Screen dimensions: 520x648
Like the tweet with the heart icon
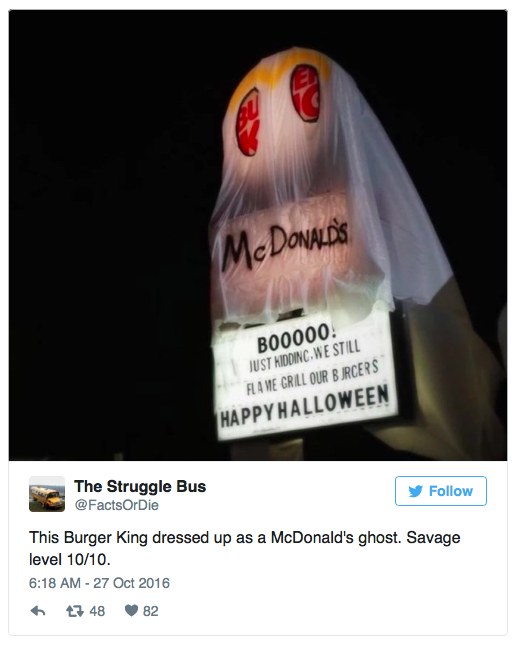pos(131,611)
